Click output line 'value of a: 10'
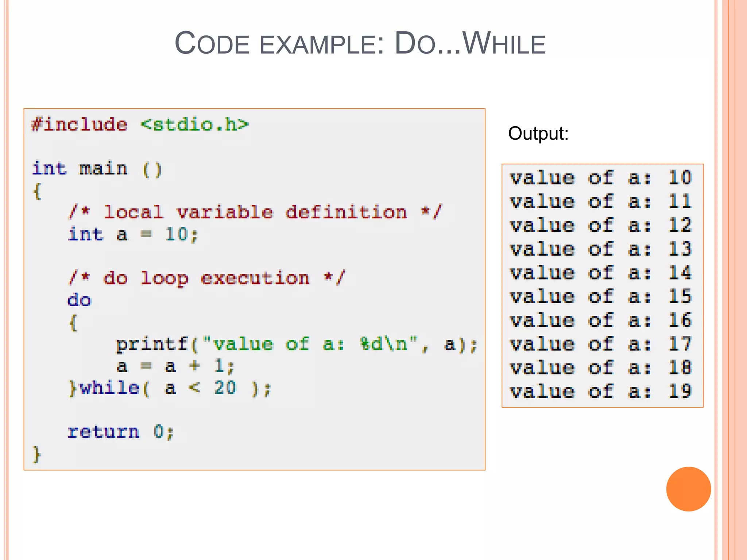Screen dimensions: 747x560 [601, 178]
